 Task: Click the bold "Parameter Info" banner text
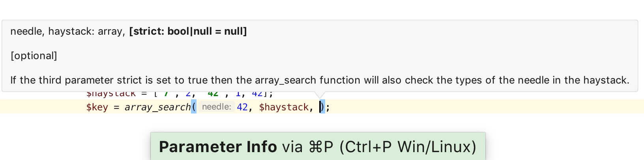[218, 147]
